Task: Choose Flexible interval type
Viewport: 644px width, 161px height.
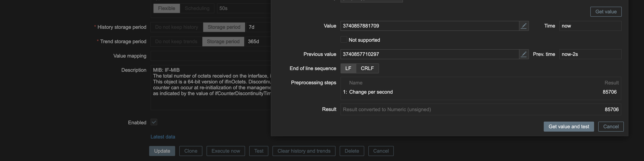Action: [x=166, y=8]
